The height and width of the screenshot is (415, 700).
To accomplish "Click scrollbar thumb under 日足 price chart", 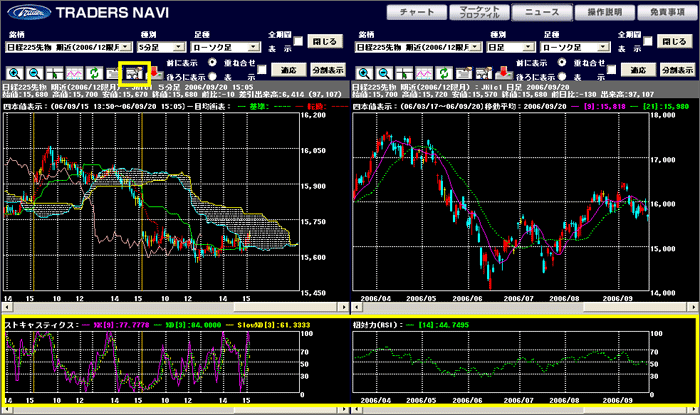I will pos(635,307).
